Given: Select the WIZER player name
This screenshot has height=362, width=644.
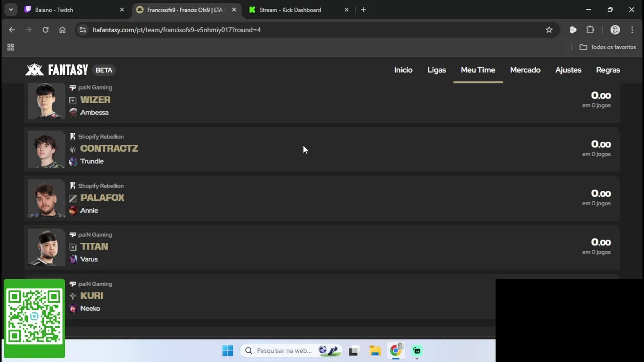Looking at the screenshot, I should 95,100.
